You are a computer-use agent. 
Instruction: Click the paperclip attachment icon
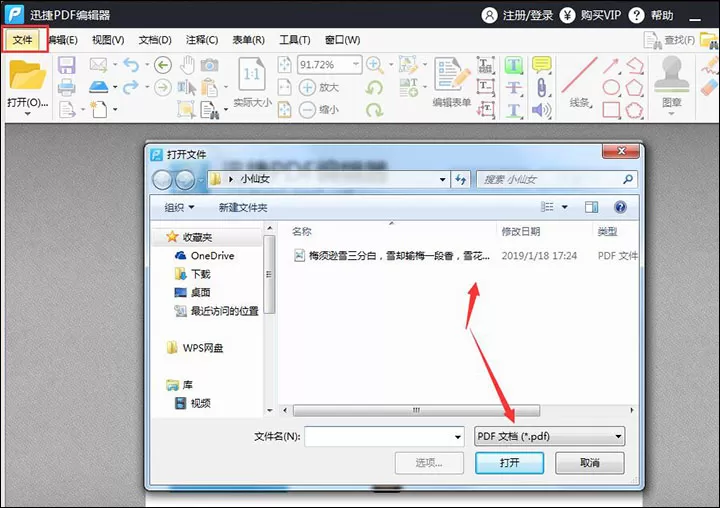tap(542, 87)
